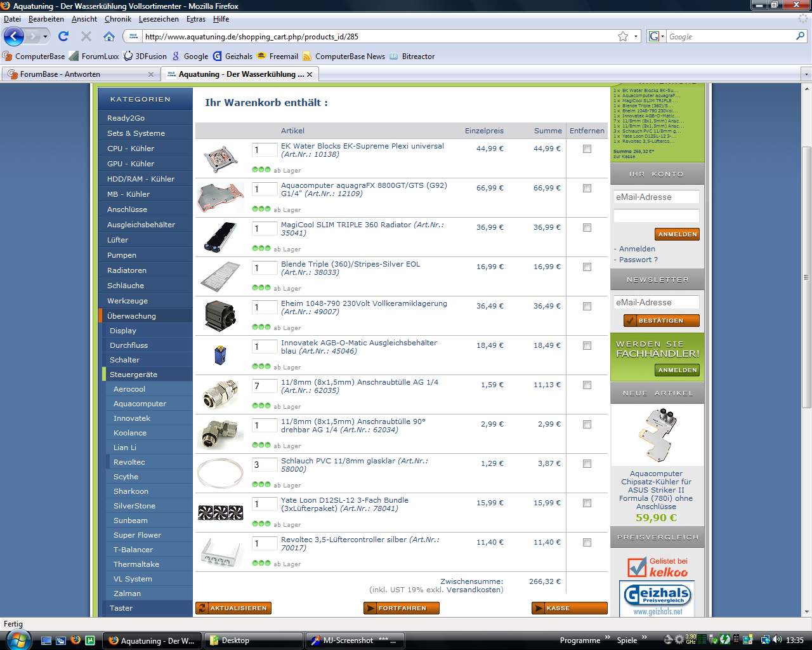Viewport: 812px width, 650px height.
Task: Close the Aquatuning tab
Action: [x=310, y=74]
